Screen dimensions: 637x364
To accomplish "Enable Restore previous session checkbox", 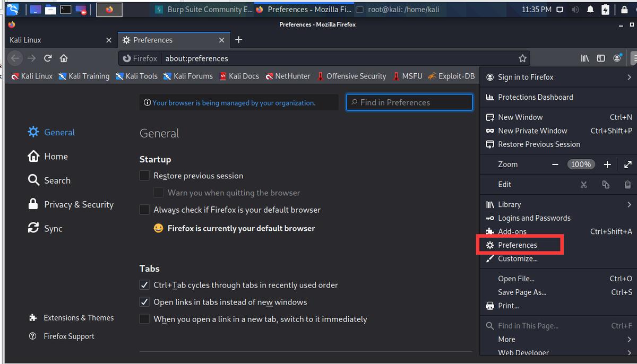I will (144, 176).
